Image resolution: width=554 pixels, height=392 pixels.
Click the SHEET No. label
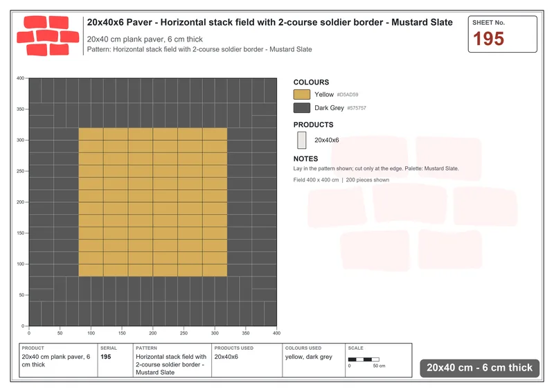488,23
